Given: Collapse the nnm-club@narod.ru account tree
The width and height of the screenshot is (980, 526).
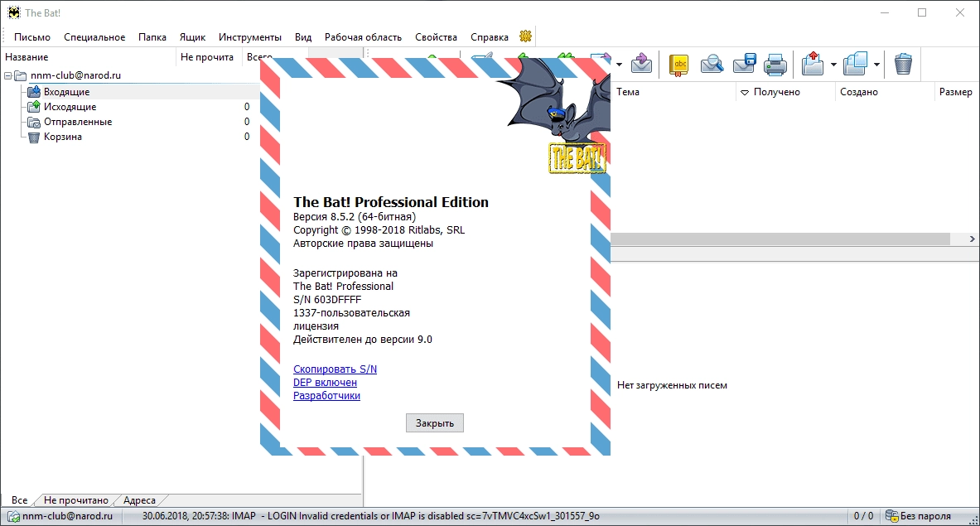Looking at the screenshot, I should 8,75.
